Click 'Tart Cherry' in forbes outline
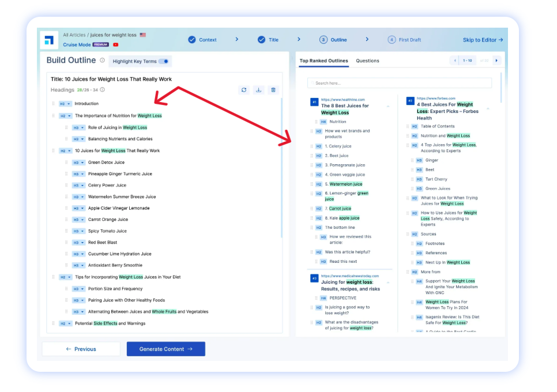 point(436,179)
